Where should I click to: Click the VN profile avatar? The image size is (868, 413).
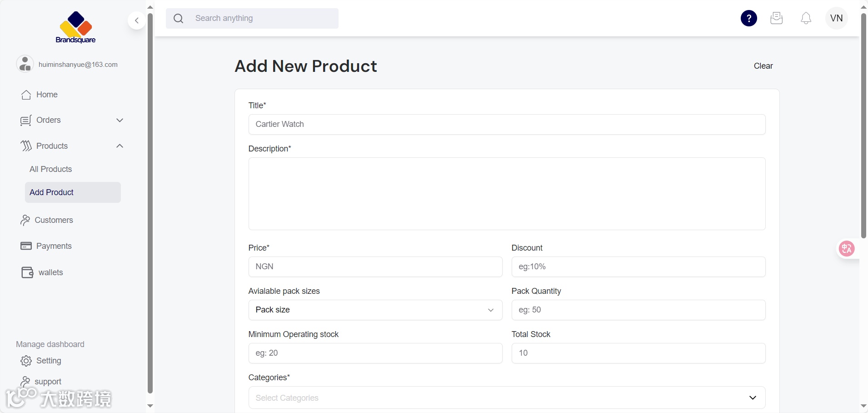pyautogui.click(x=836, y=18)
